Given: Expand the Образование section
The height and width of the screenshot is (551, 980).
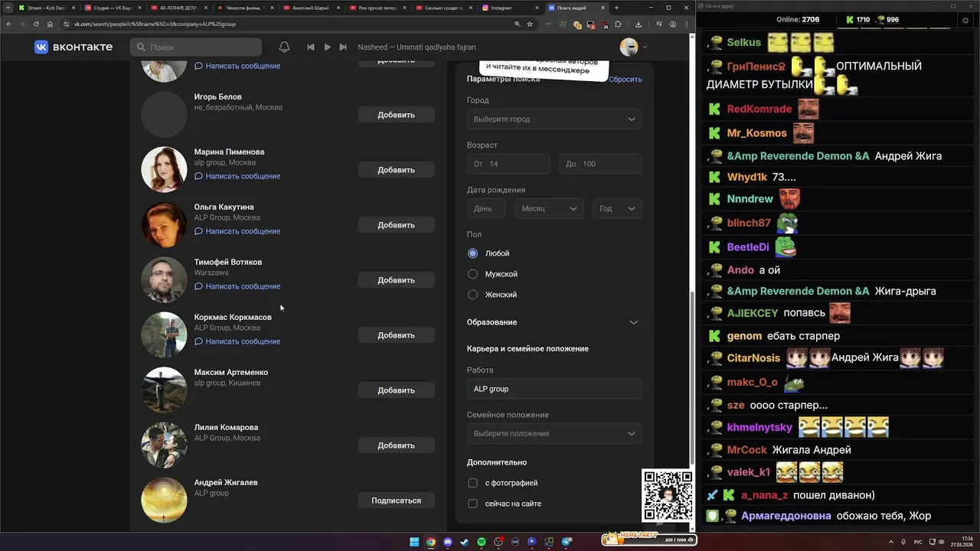Looking at the screenshot, I should (553, 322).
